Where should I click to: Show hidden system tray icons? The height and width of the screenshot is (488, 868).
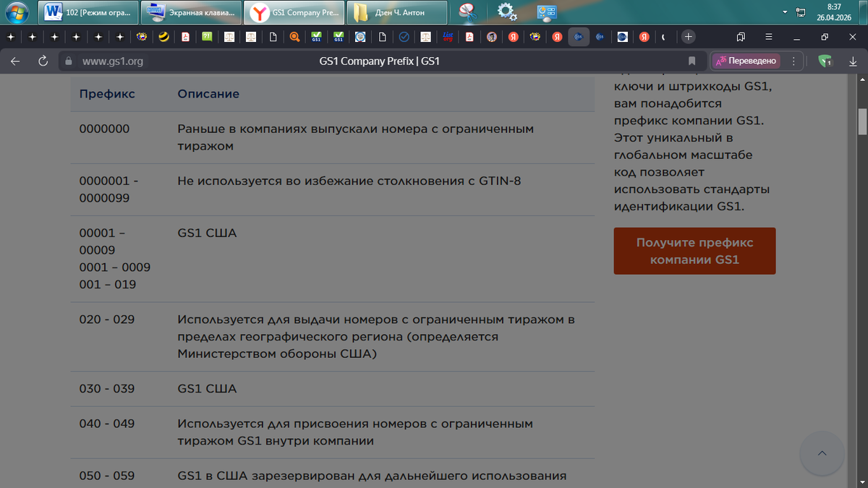click(786, 12)
